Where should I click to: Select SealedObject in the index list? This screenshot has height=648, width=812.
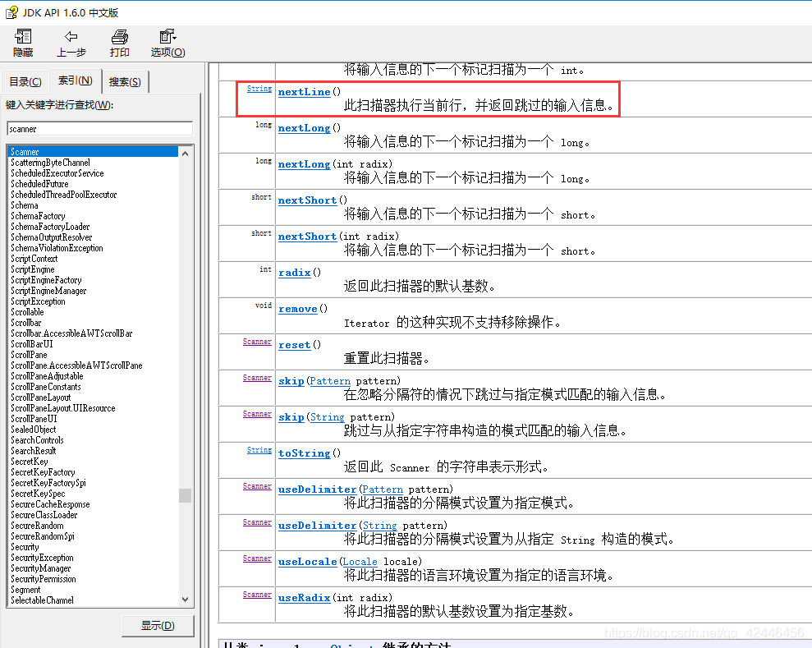[33, 430]
